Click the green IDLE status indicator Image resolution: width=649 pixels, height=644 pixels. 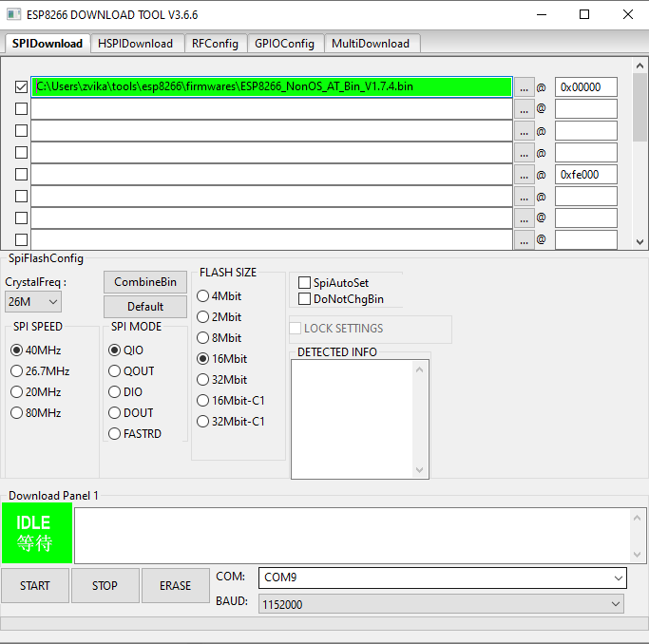37,533
